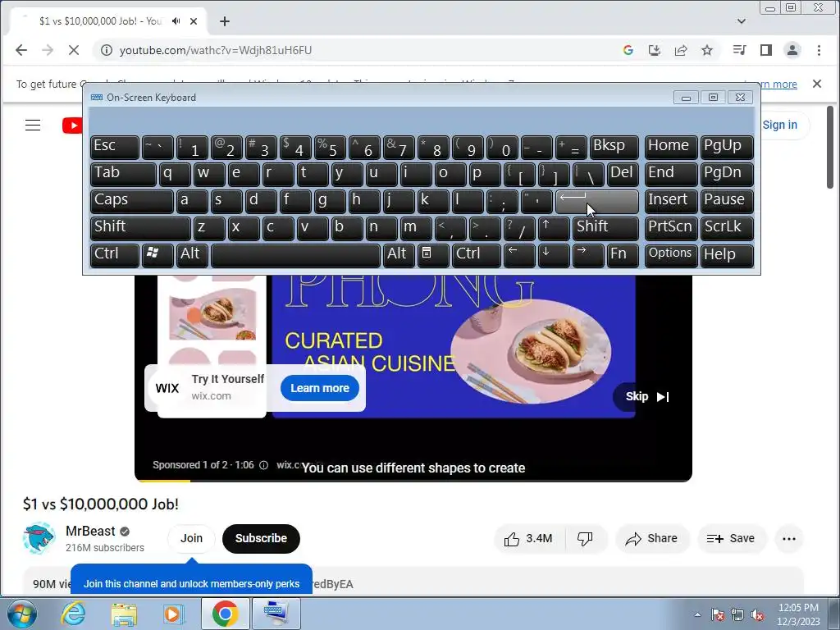The height and width of the screenshot is (630, 840).
Task: Click the menu key on on-screen keyboard
Action: (432, 255)
